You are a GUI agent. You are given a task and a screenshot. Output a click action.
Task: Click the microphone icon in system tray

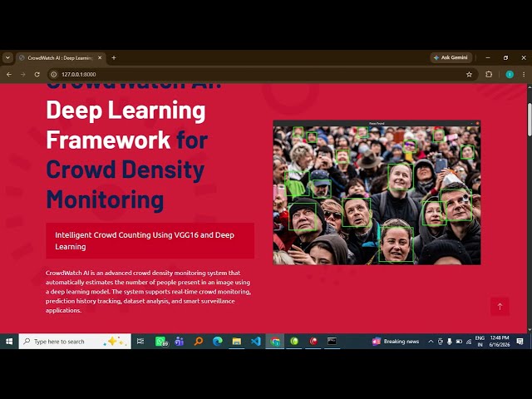click(450, 342)
